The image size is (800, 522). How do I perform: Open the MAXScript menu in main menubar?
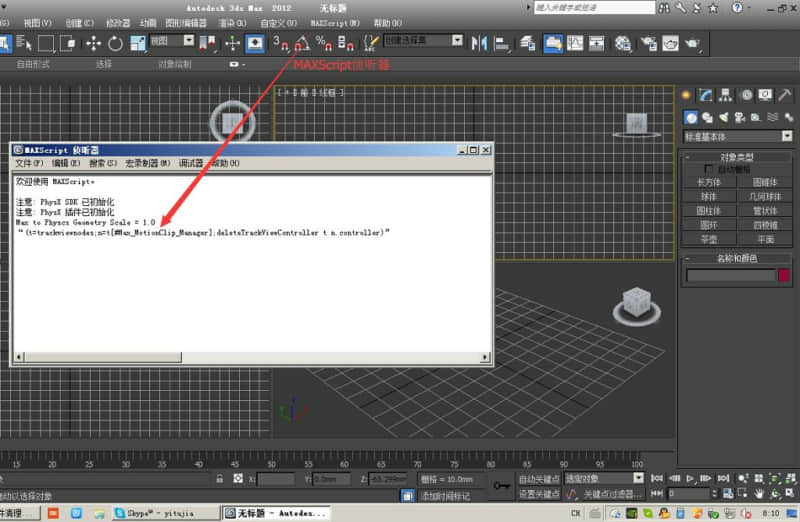(335, 23)
